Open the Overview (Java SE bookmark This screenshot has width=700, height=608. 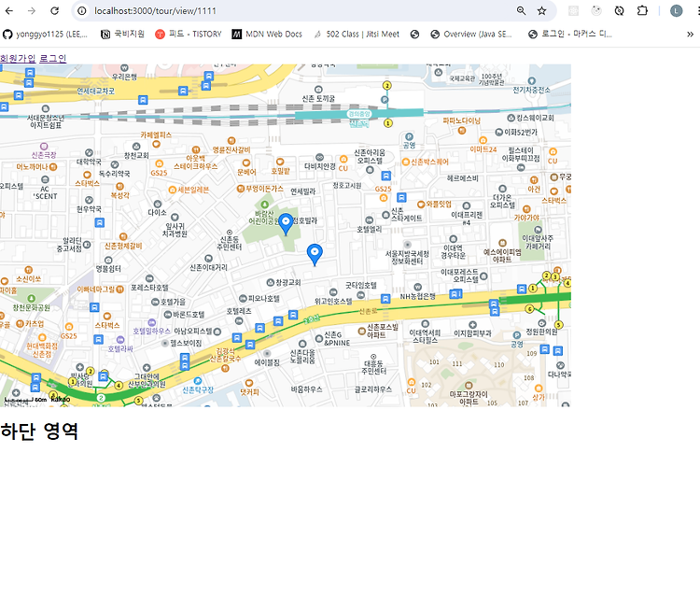tap(471, 35)
